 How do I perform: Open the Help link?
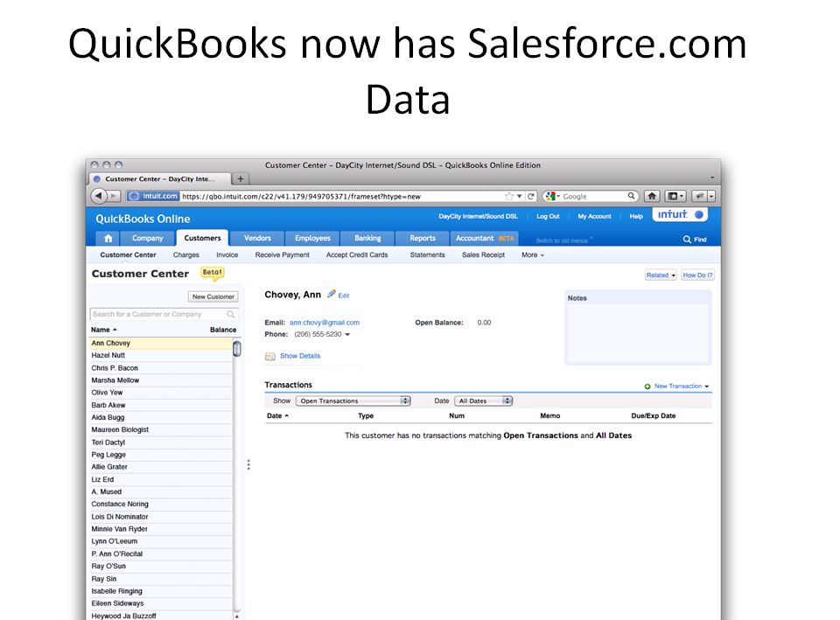[636, 216]
